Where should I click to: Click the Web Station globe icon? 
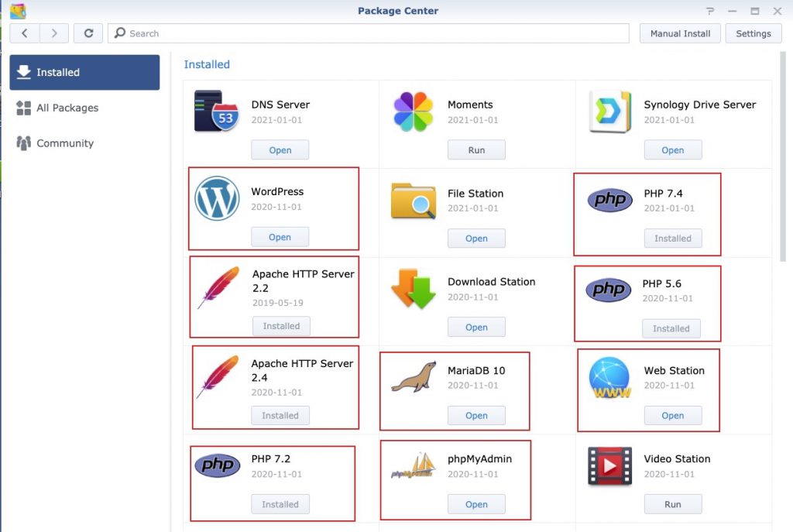pos(610,377)
